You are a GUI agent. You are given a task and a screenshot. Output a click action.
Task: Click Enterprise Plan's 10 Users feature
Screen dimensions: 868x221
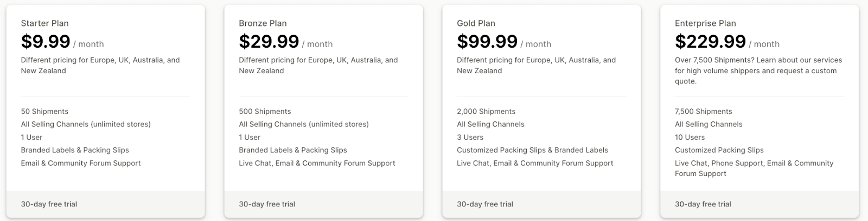[690, 138]
